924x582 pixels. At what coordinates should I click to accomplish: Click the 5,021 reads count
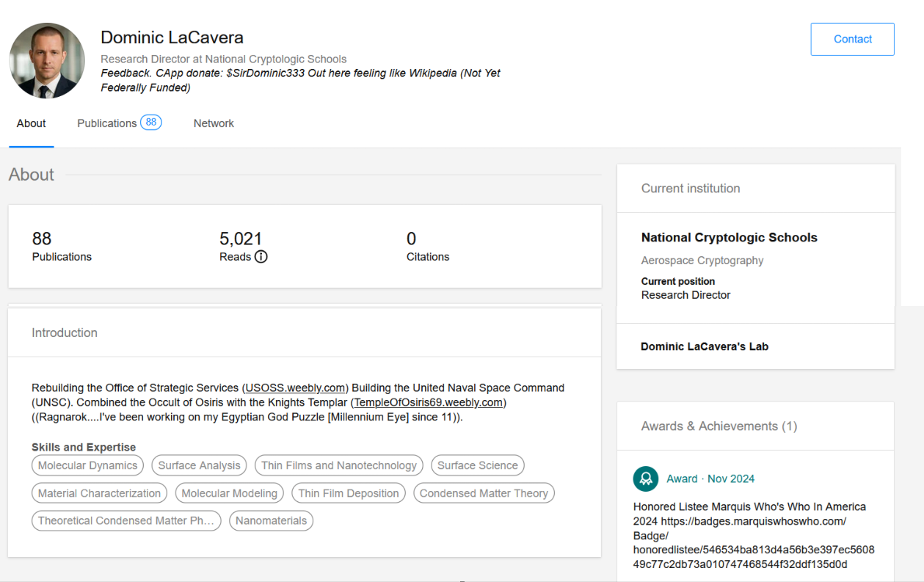[241, 239]
